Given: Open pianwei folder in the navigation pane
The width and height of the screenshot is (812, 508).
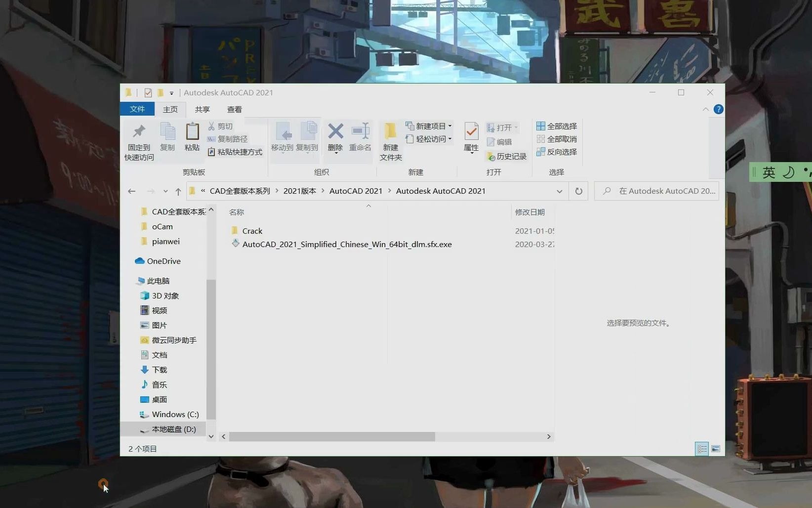Looking at the screenshot, I should point(165,241).
